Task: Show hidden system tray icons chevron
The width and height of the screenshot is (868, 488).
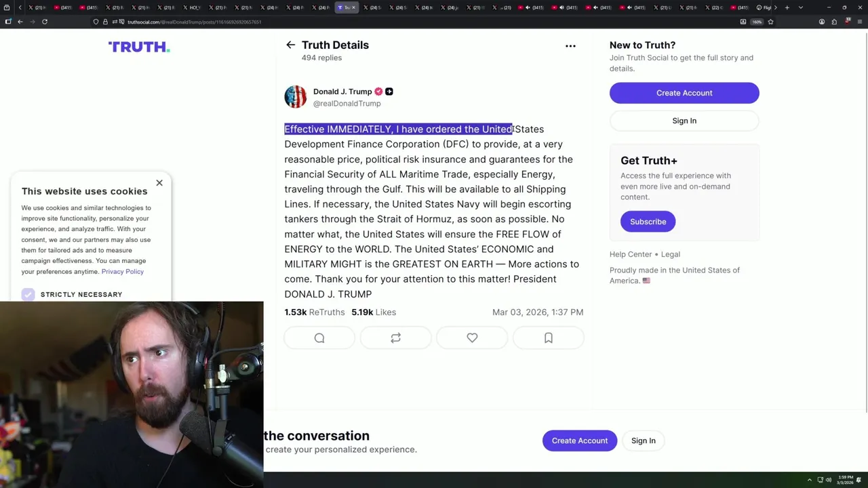Action: click(809, 480)
